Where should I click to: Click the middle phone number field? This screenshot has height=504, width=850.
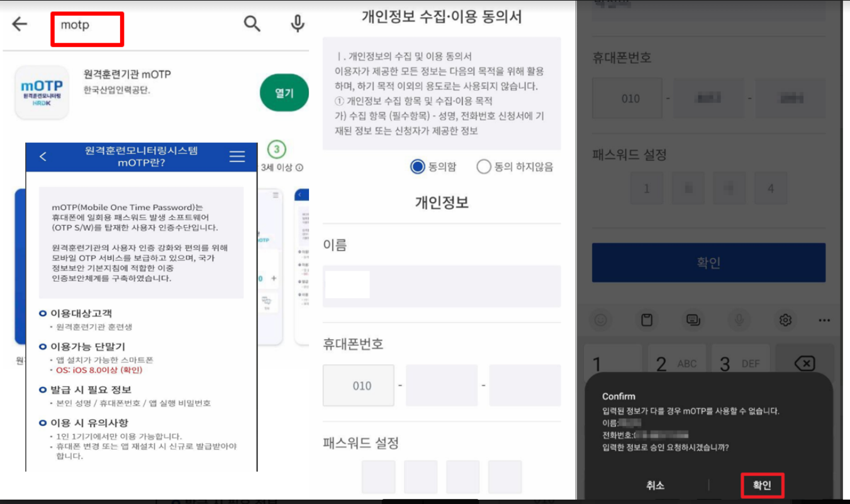pos(442,385)
